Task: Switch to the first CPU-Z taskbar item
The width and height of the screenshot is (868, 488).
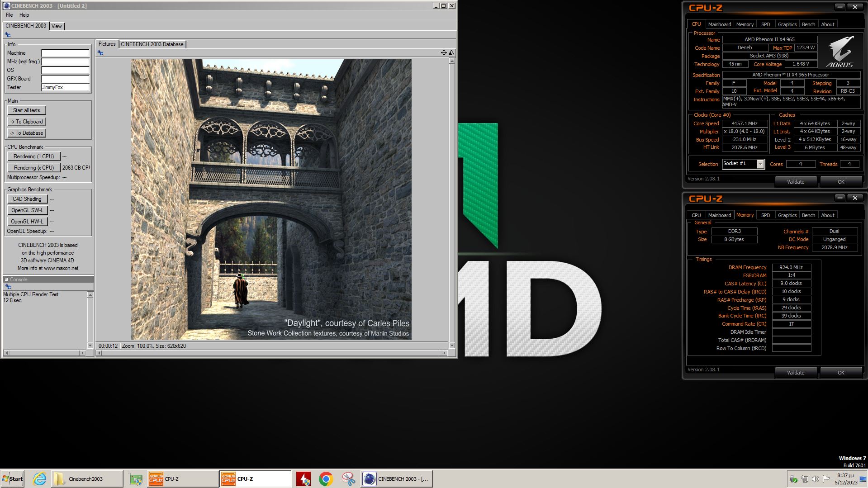Action: click(183, 479)
